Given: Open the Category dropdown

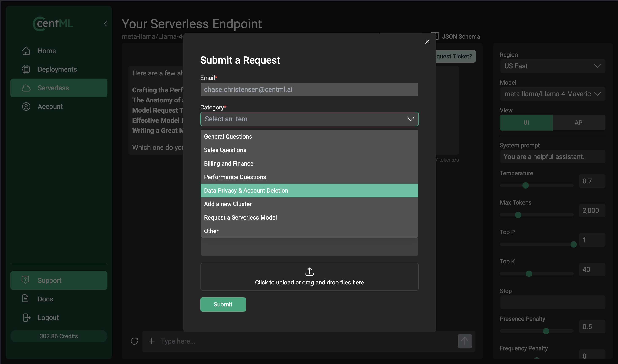Looking at the screenshot, I should (309, 119).
